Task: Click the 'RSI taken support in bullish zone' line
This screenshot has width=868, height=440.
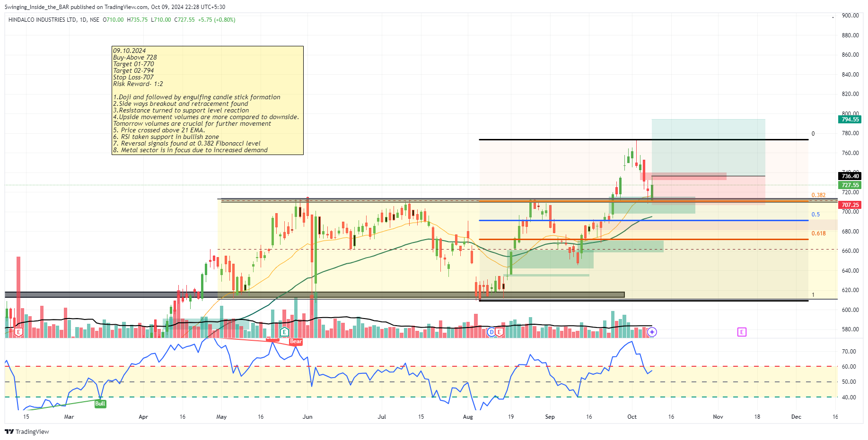Action: pyautogui.click(x=166, y=137)
